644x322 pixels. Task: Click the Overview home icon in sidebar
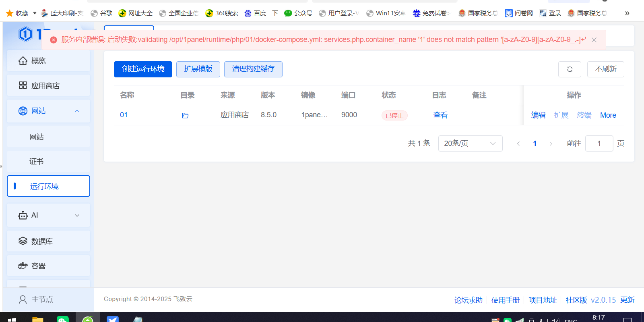coord(23,61)
